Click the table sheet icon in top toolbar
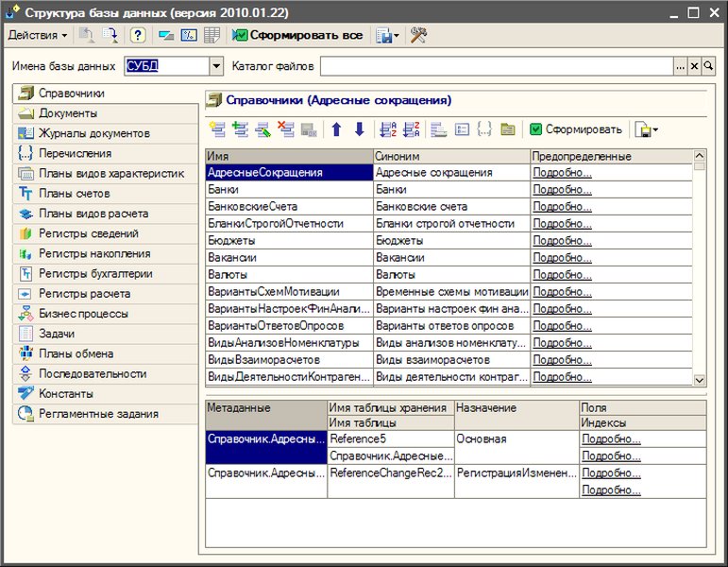Screen dimensions: 728x567 point(212,35)
